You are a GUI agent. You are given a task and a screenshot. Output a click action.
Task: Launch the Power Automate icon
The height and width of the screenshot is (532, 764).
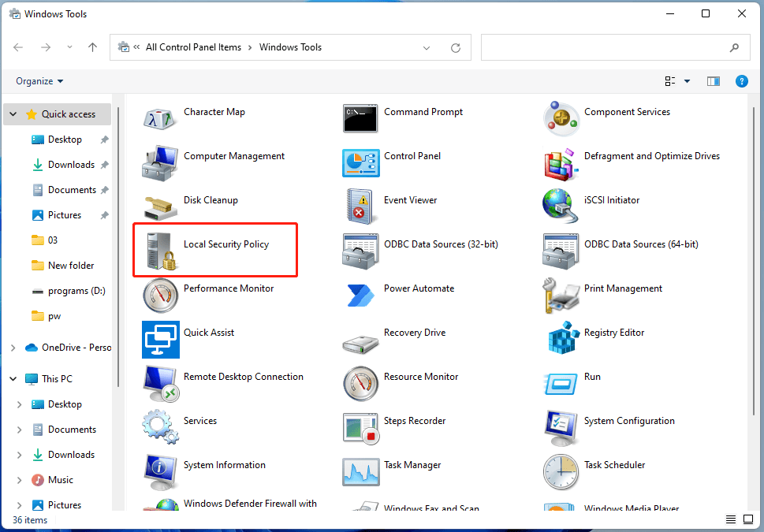click(360, 296)
